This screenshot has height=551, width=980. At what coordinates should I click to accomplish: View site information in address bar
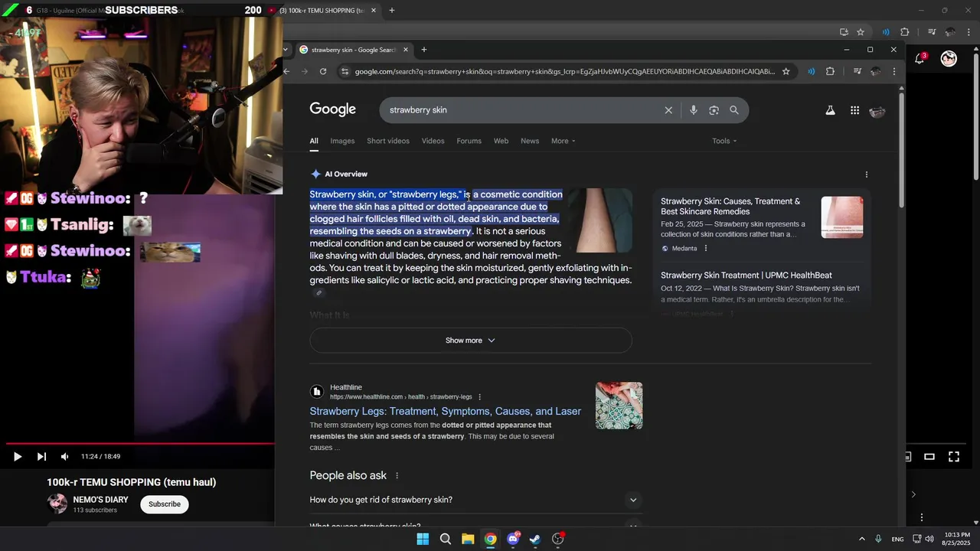pyautogui.click(x=345, y=71)
